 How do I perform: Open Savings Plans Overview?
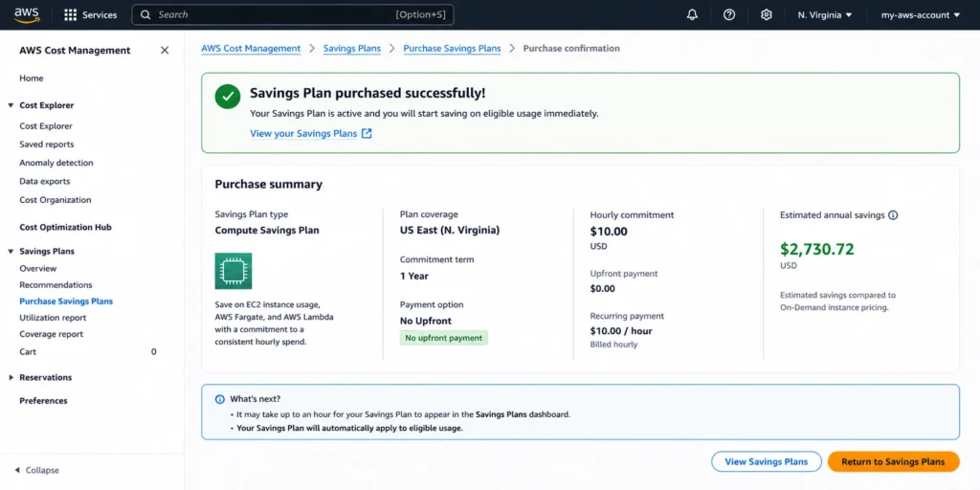(37, 268)
